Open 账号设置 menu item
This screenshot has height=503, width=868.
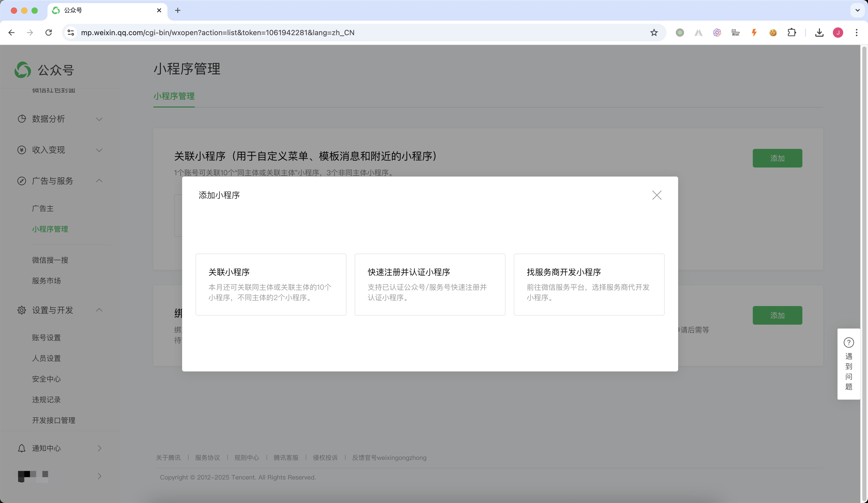pyautogui.click(x=46, y=338)
